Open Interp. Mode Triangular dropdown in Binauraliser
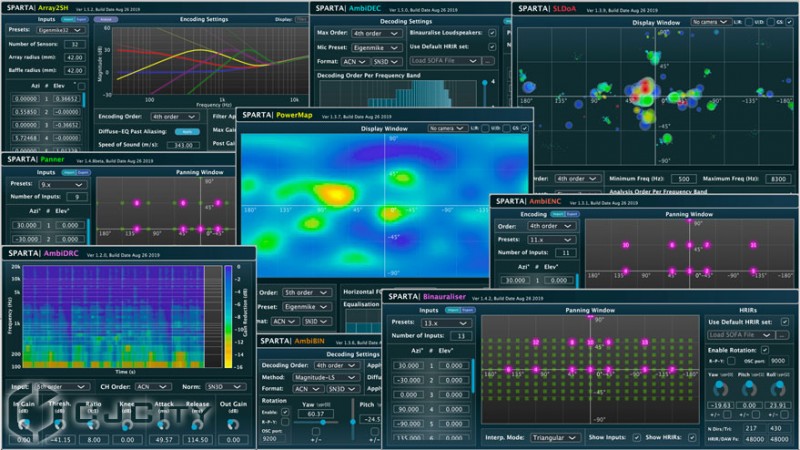Viewport: 800px width, 450px height. (555, 437)
